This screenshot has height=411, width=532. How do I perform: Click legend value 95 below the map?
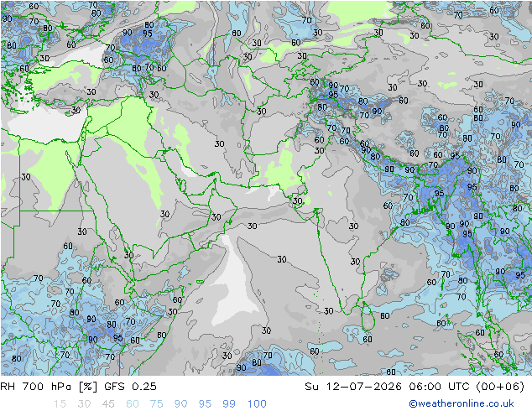[205, 404]
